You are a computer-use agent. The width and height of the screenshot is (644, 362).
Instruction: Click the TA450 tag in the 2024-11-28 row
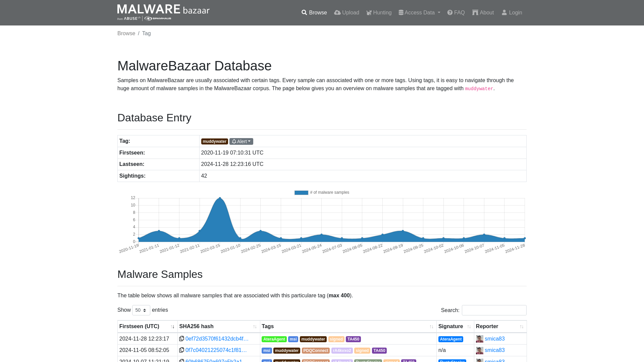click(353, 339)
